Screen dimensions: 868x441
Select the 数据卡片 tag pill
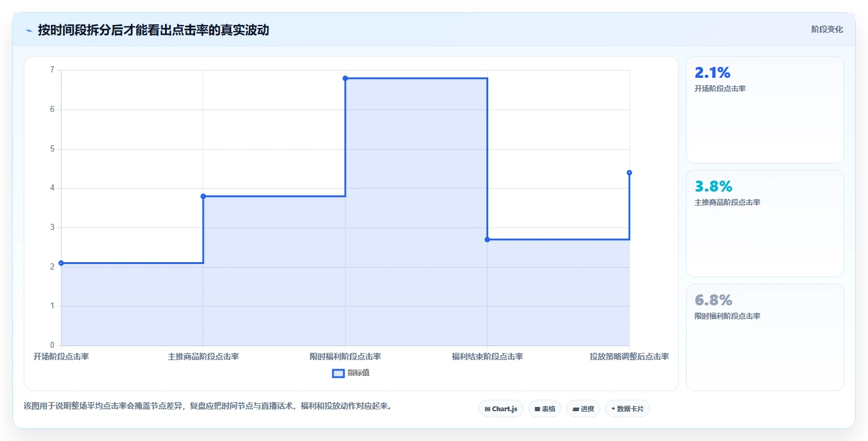click(x=628, y=409)
